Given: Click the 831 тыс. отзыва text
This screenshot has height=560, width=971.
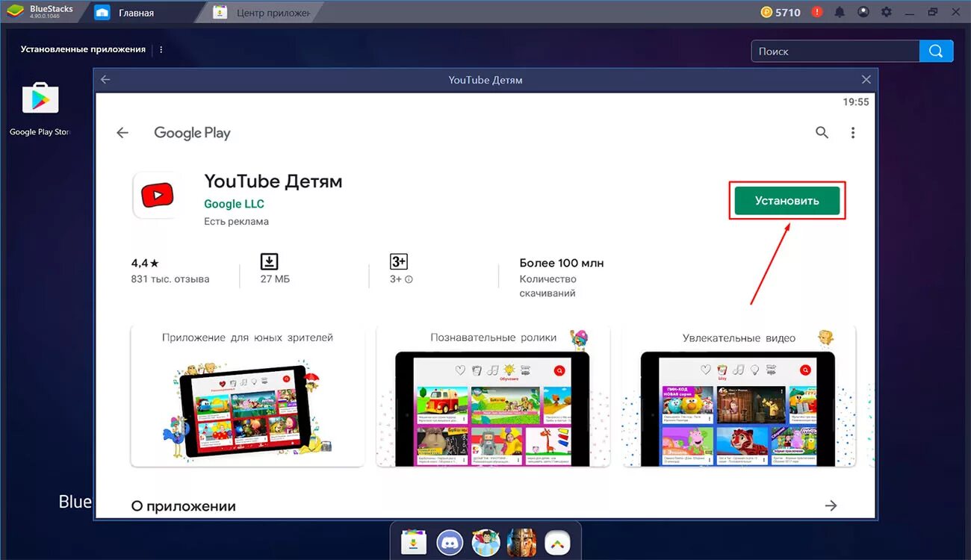Looking at the screenshot, I should (170, 279).
